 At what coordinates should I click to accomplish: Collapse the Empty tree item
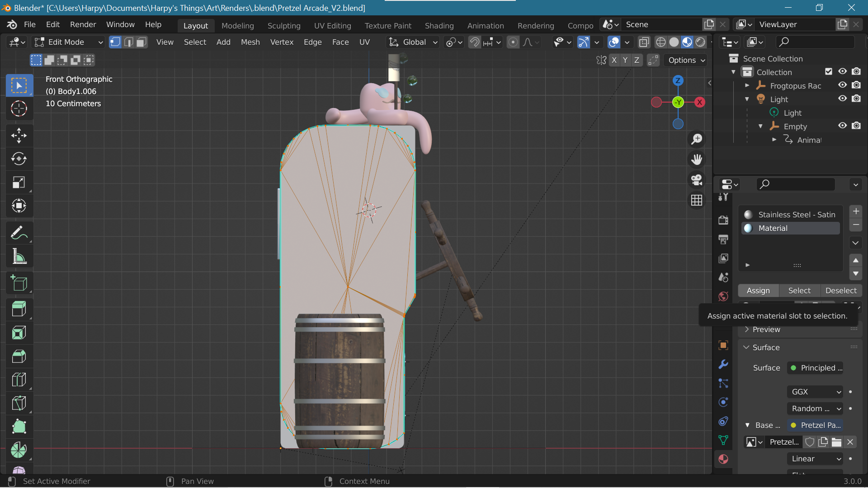click(761, 127)
